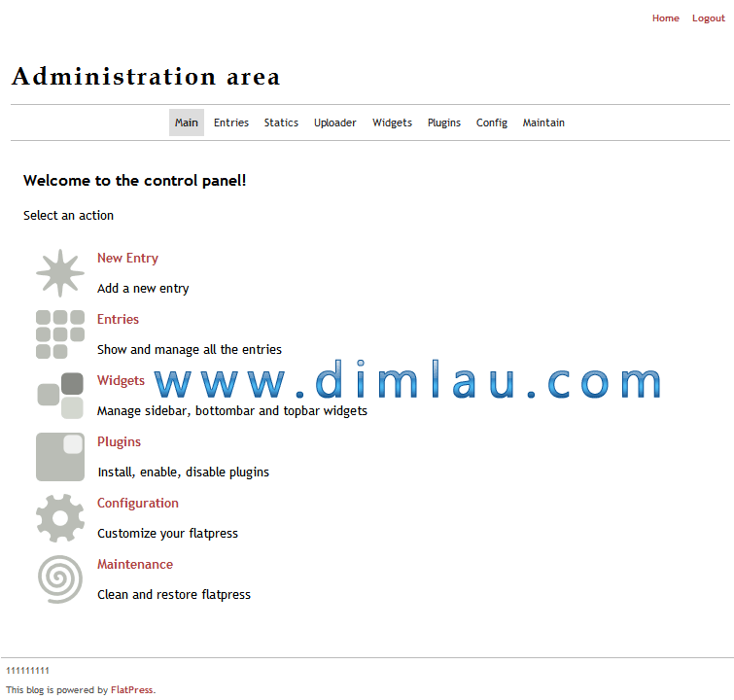Click the overlapping squares Widgets icon
The width and height of the screenshot is (734, 700).
[60, 396]
